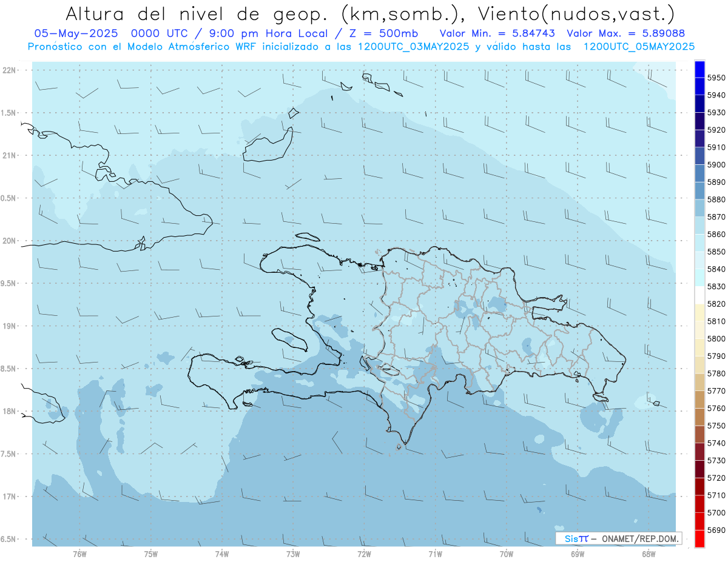Click the '73W' longitude label

pos(293,554)
